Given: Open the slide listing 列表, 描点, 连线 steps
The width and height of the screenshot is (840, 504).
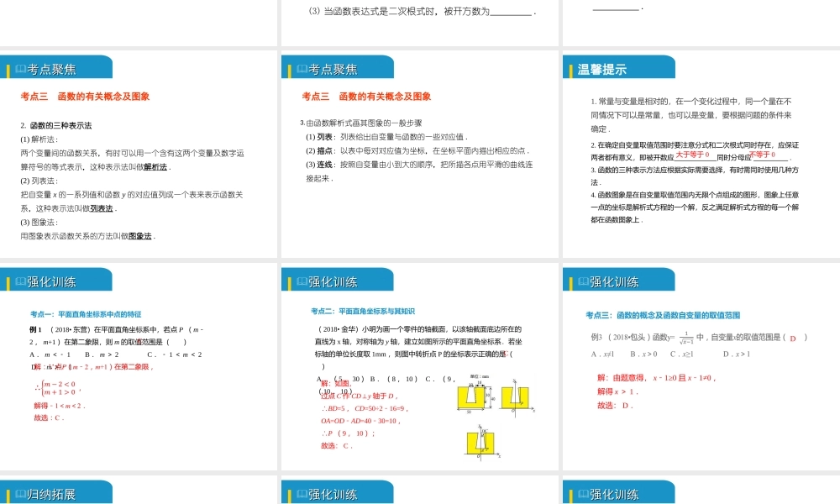Looking at the screenshot, I should (419, 155).
